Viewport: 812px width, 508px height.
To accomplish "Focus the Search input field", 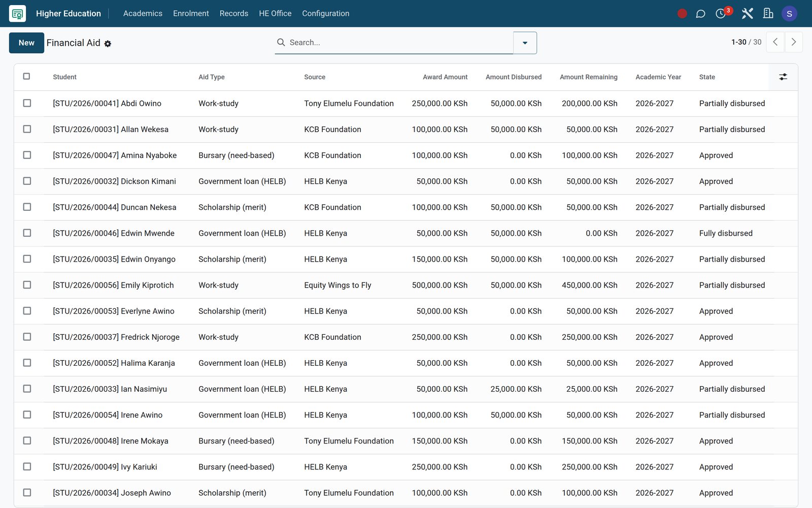I will click(400, 43).
